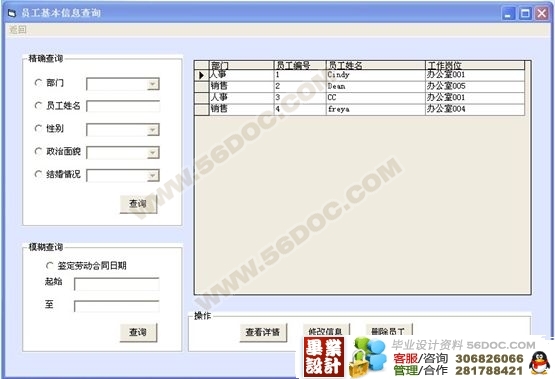Click the 员工编号 column header

point(300,65)
